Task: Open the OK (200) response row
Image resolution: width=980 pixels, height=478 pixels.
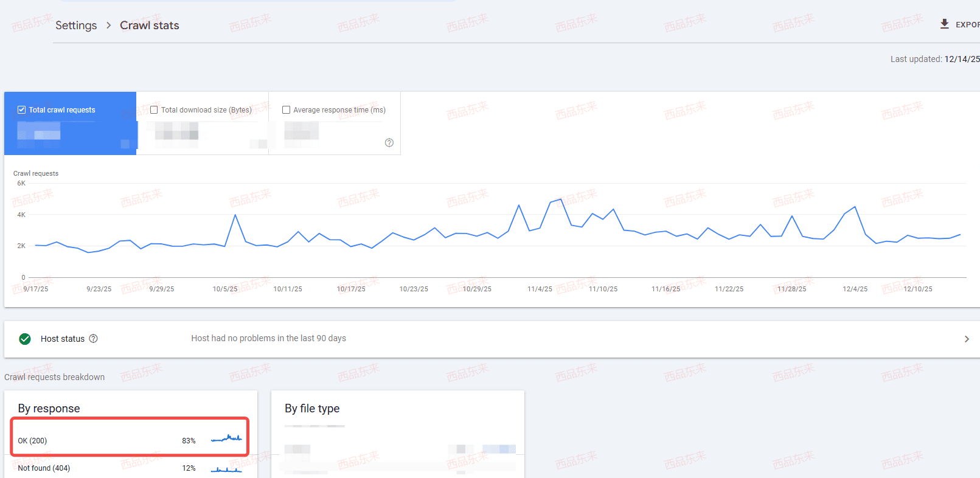Action: coord(32,441)
